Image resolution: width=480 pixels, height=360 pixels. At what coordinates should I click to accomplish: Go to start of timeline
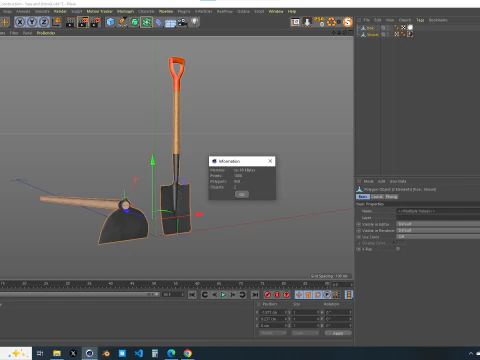pyautogui.click(x=192, y=295)
